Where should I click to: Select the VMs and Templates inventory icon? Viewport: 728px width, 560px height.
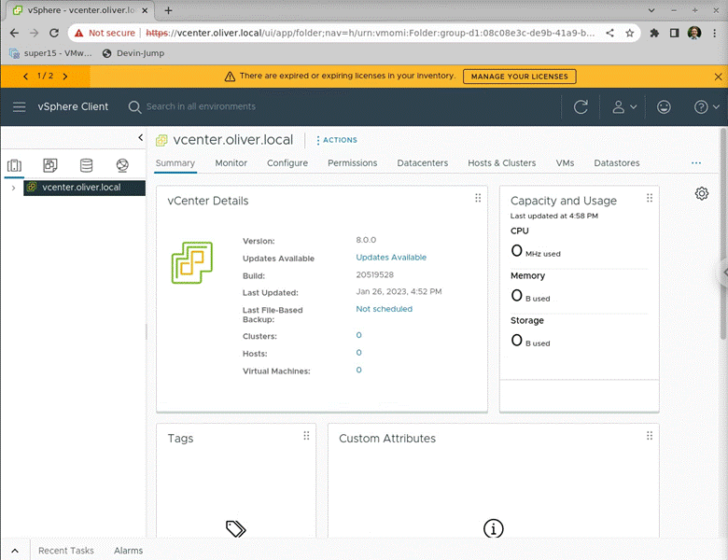[x=50, y=165]
